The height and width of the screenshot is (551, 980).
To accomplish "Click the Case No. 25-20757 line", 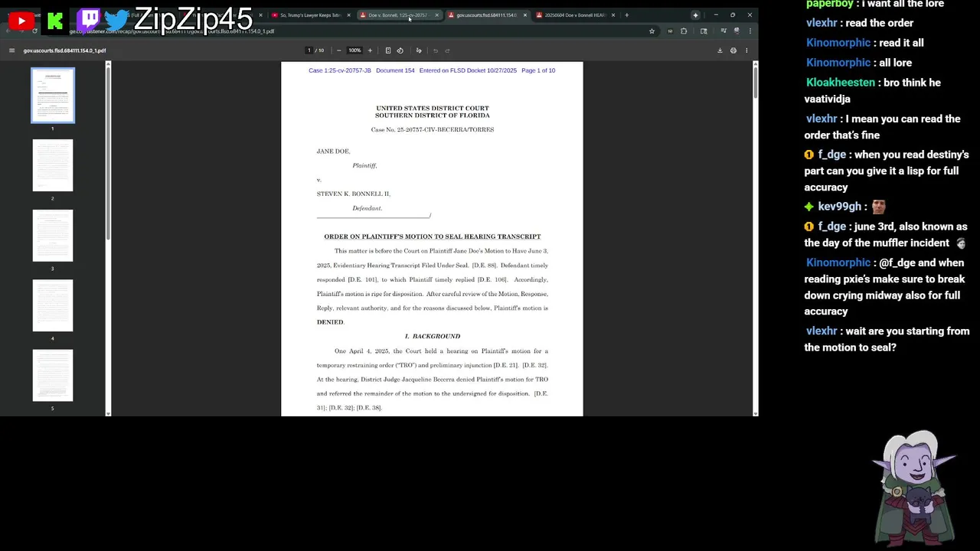I will [x=432, y=130].
